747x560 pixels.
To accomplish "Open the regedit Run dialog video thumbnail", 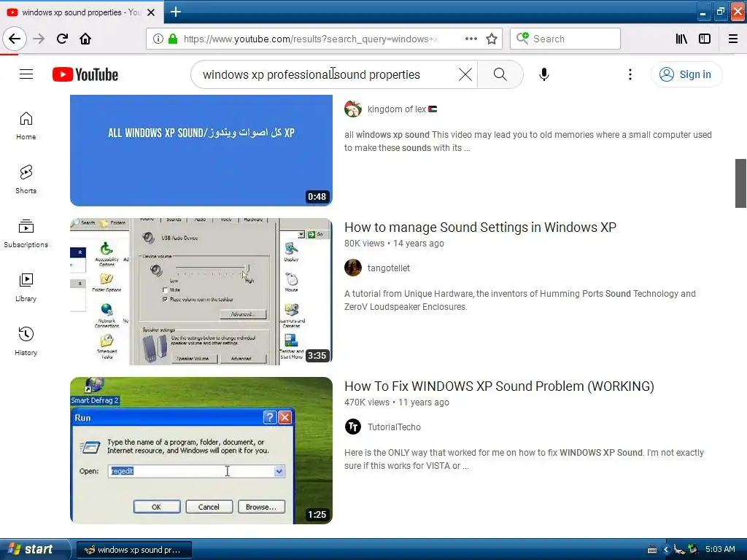I will (x=201, y=451).
